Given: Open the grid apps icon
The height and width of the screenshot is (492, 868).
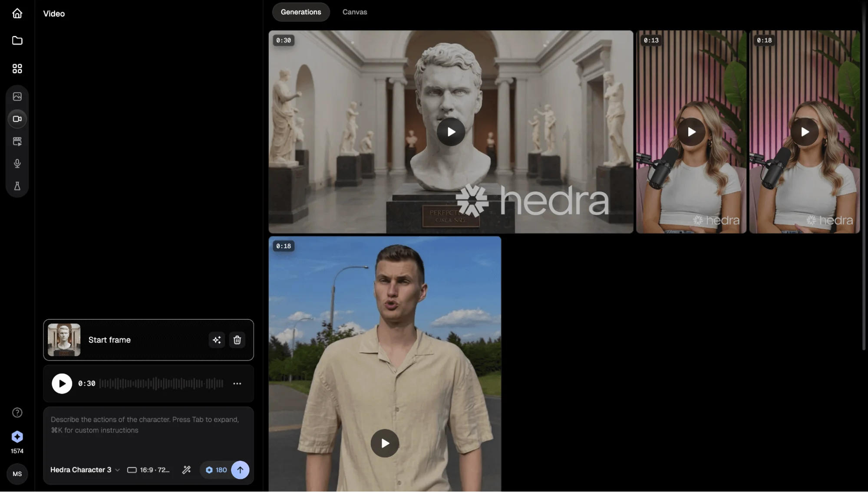Looking at the screenshot, I should 17,69.
